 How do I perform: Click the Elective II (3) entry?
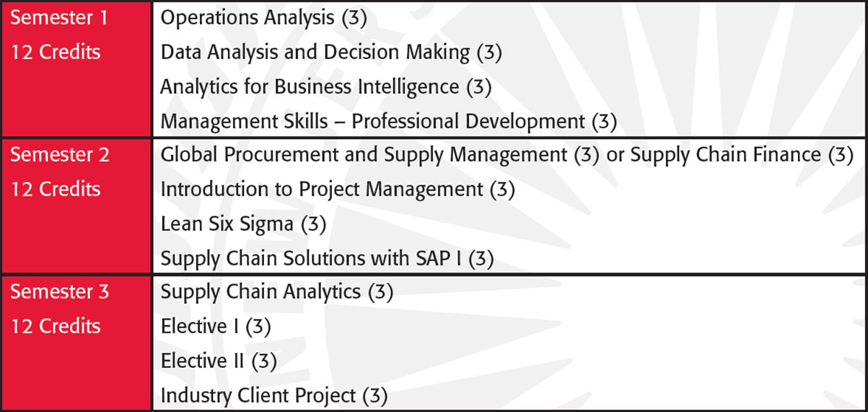pyautogui.click(x=218, y=361)
